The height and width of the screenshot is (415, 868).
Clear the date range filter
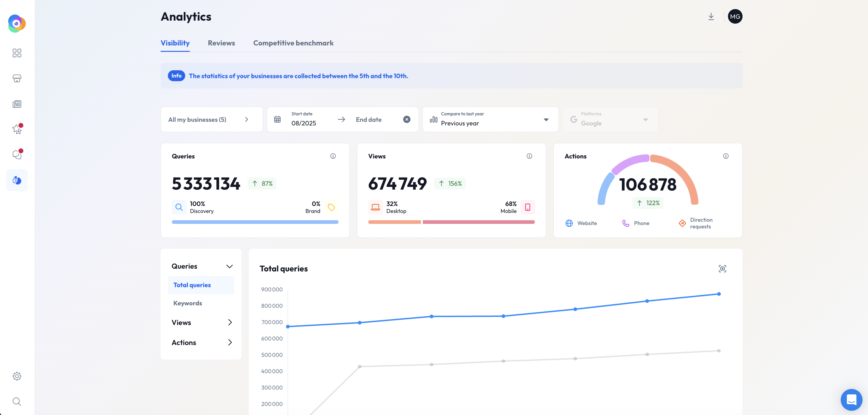point(407,119)
